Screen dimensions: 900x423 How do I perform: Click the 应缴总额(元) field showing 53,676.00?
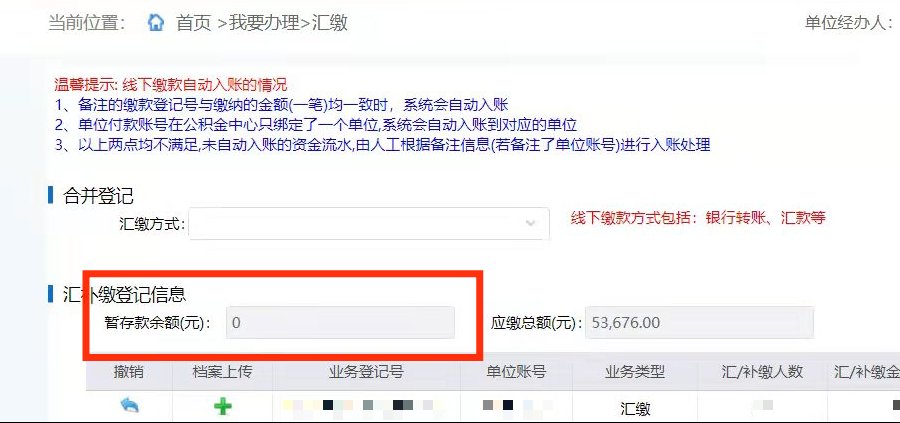(x=699, y=323)
